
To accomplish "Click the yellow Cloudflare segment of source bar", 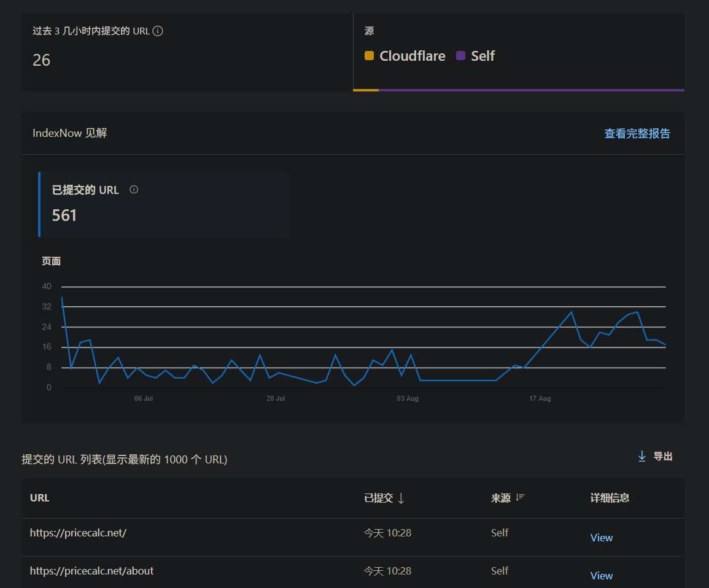I will [x=366, y=90].
